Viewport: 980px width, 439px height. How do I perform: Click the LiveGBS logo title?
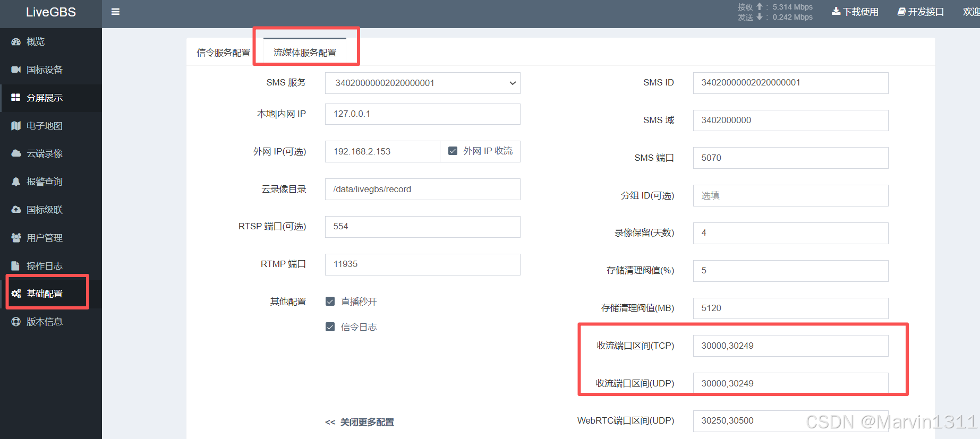tap(51, 12)
